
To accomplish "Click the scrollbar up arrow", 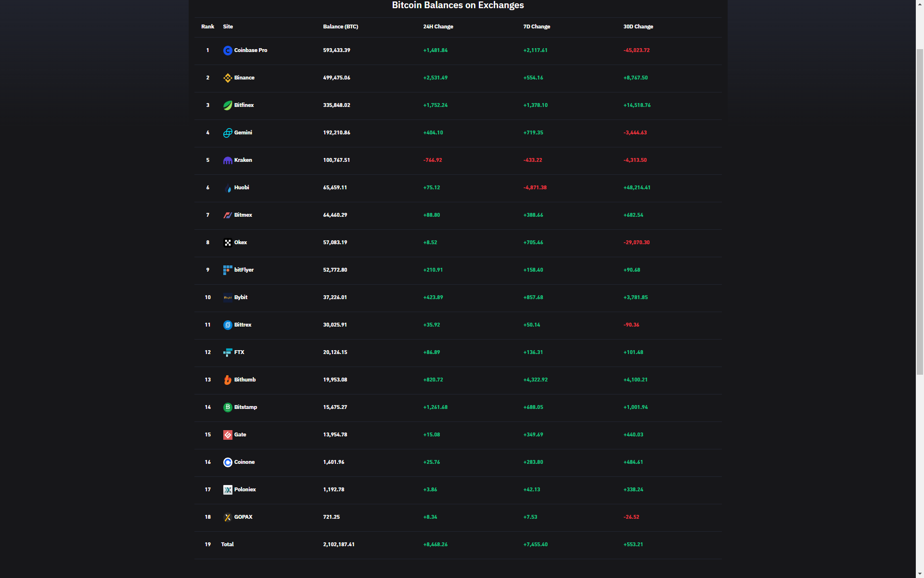I will [x=920, y=3].
